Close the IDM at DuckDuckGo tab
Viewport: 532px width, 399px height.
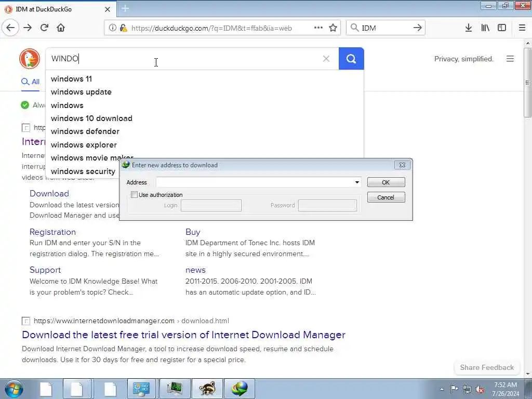[x=107, y=9]
